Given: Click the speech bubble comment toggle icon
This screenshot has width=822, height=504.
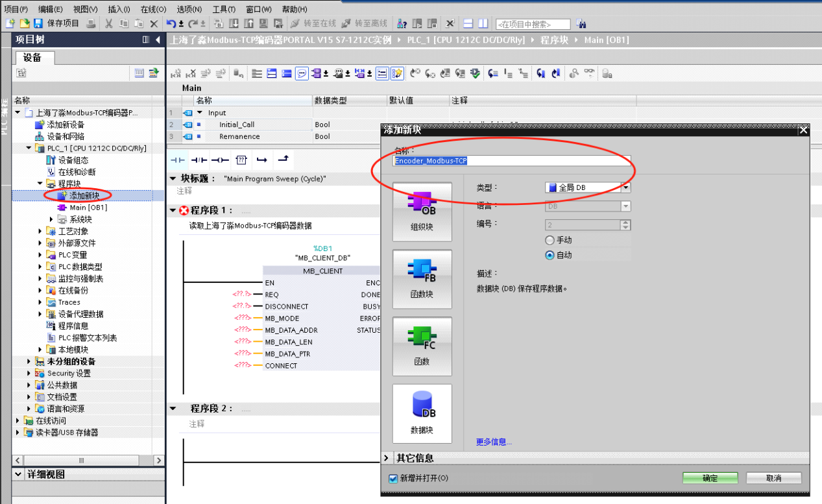Looking at the screenshot, I should [302, 73].
